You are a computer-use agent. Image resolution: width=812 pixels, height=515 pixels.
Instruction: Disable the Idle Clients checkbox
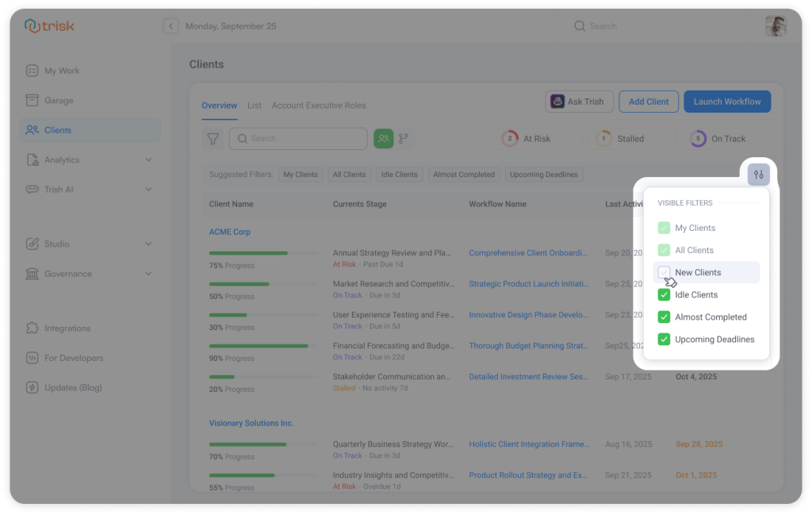coord(664,294)
